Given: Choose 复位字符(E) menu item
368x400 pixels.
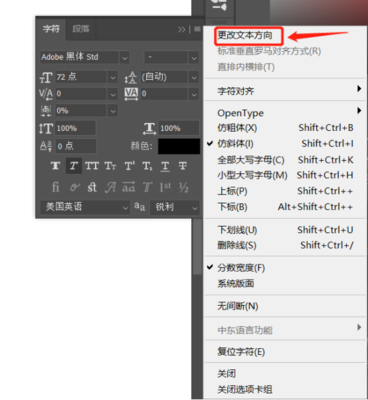Looking at the screenshot, I should 285,352.
